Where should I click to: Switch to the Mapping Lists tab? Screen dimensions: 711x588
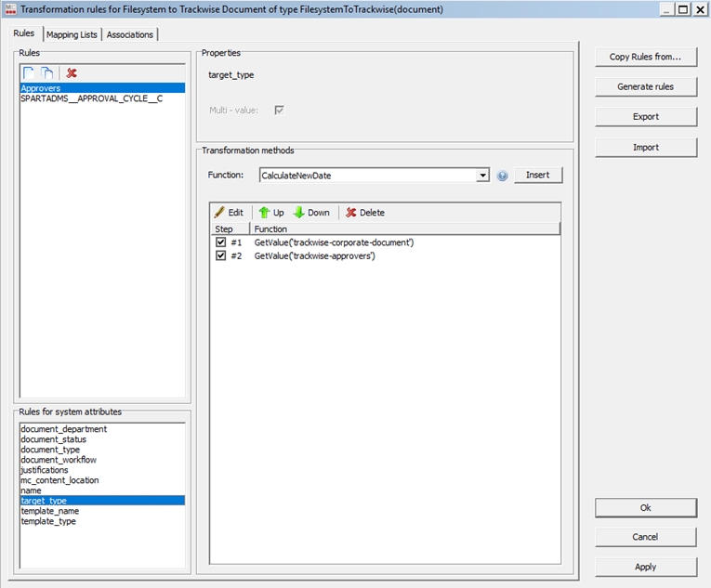click(72, 34)
